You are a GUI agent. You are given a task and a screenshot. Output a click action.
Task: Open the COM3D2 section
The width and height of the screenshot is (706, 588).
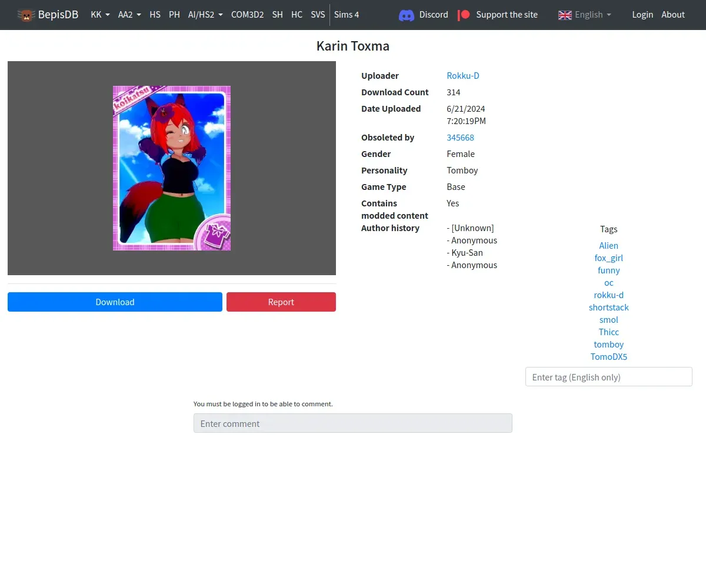pos(247,15)
